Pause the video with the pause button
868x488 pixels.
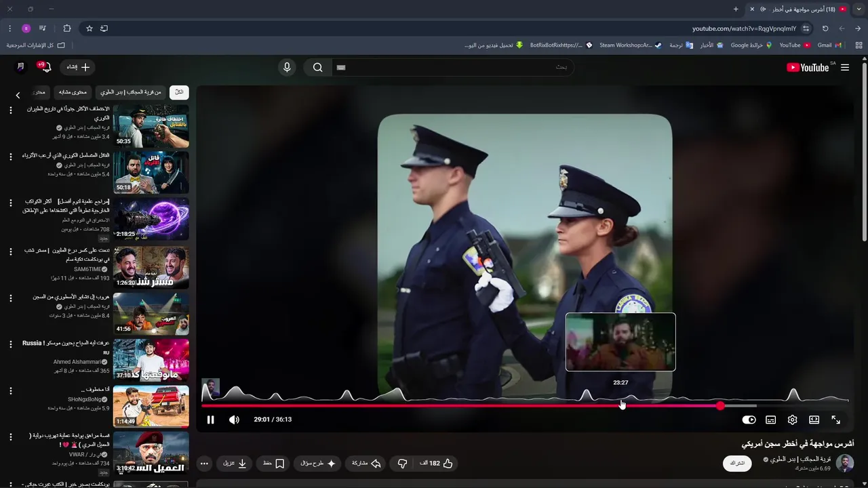[x=210, y=420]
